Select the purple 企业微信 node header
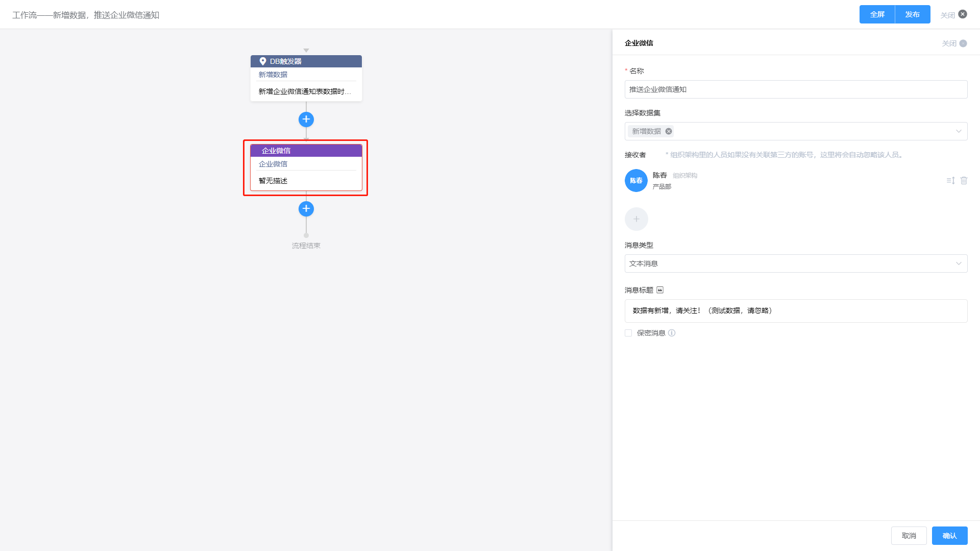980x551 pixels. tap(306, 151)
